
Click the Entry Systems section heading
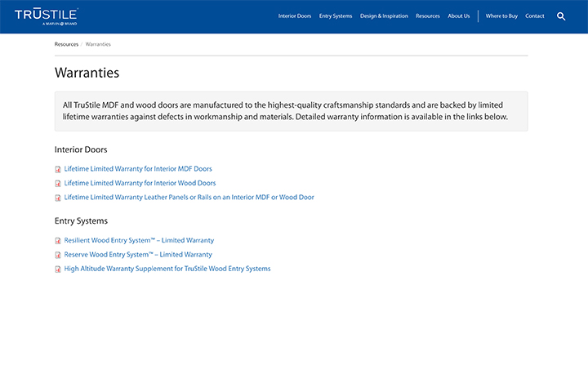pyautogui.click(x=81, y=221)
